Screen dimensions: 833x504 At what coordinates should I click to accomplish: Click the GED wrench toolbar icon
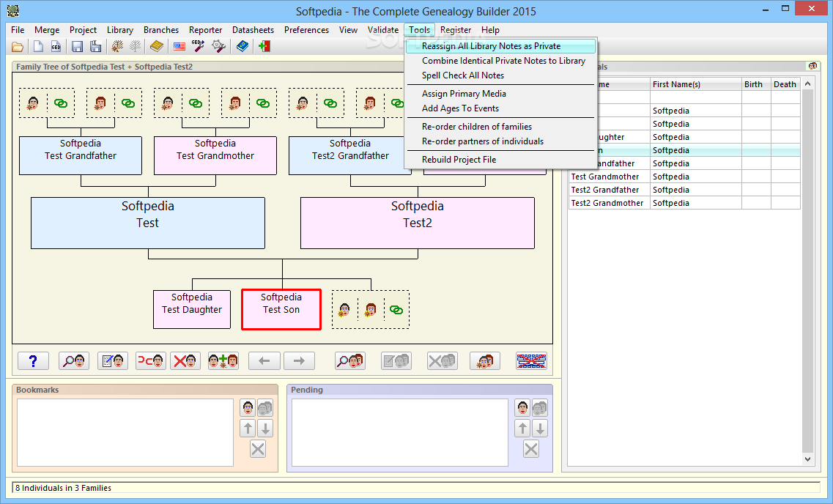point(198,47)
